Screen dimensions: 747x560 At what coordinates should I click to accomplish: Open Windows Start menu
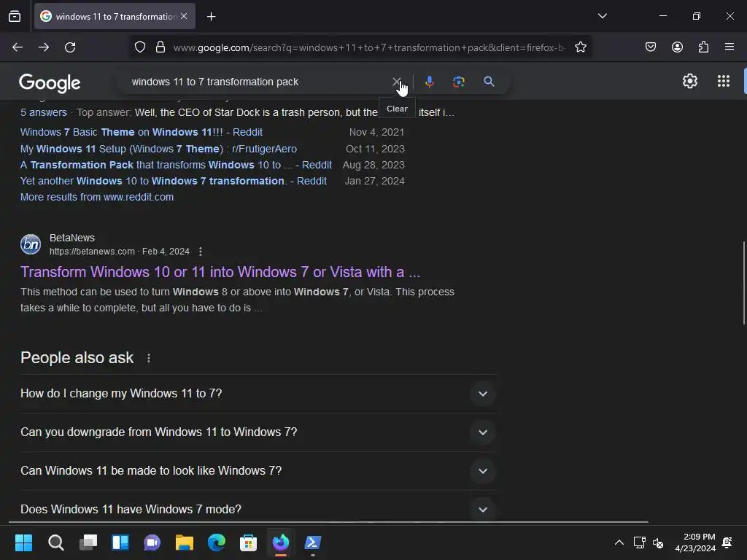point(23,542)
